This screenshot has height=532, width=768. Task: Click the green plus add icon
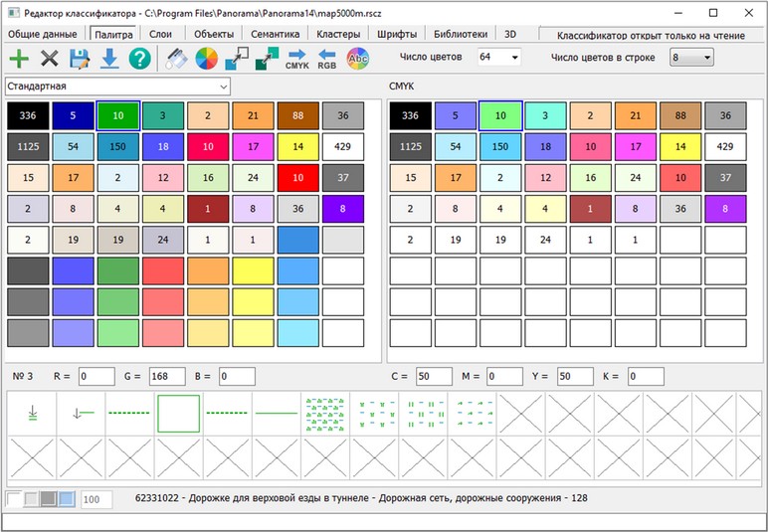pos(19,60)
